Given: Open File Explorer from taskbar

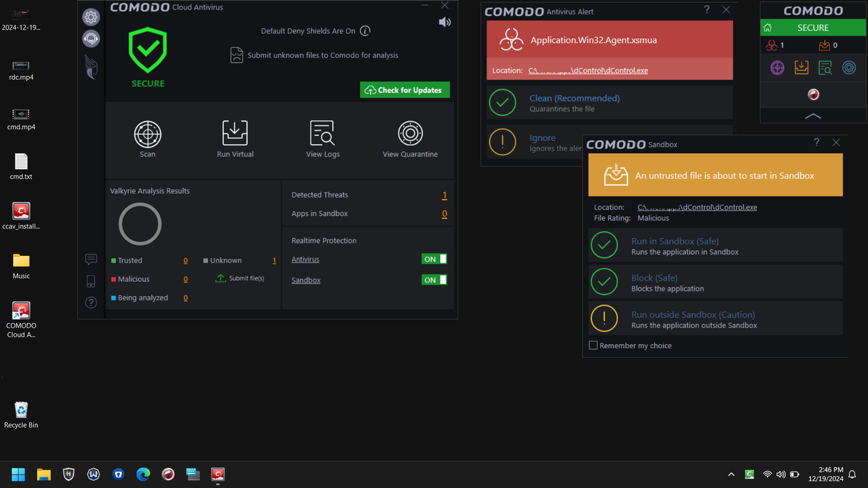Looking at the screenshot, I should tap(43, 475).
